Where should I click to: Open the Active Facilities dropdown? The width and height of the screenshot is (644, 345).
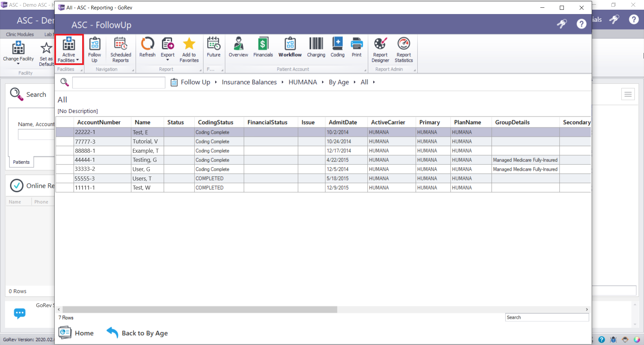(x=69, y=50)
